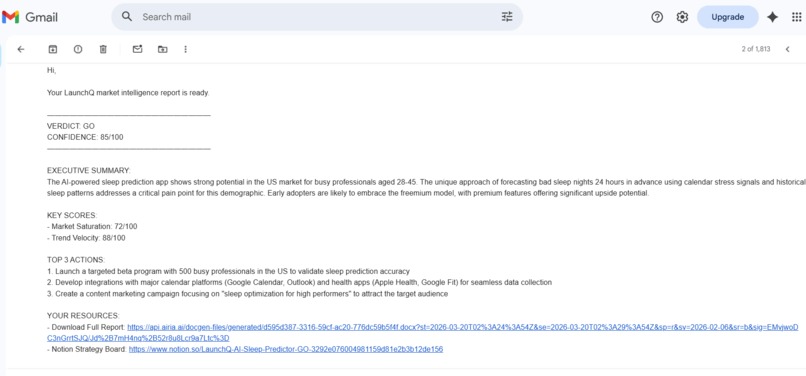Click the 'KEY SCORES:' heading
The image size is (806, 376).
72,215
